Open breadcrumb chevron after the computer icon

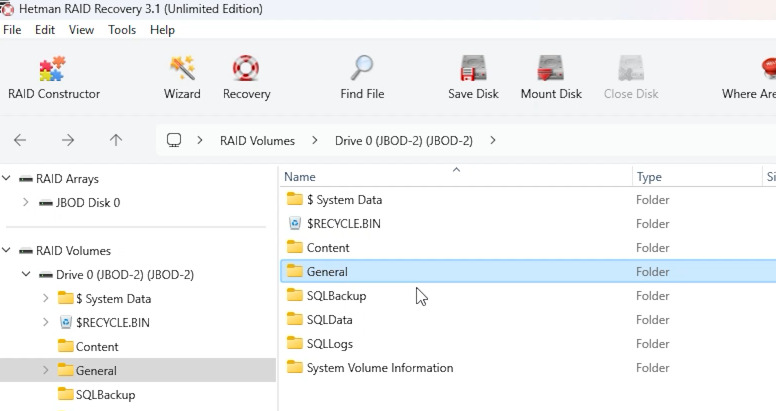tap(200, 140)
